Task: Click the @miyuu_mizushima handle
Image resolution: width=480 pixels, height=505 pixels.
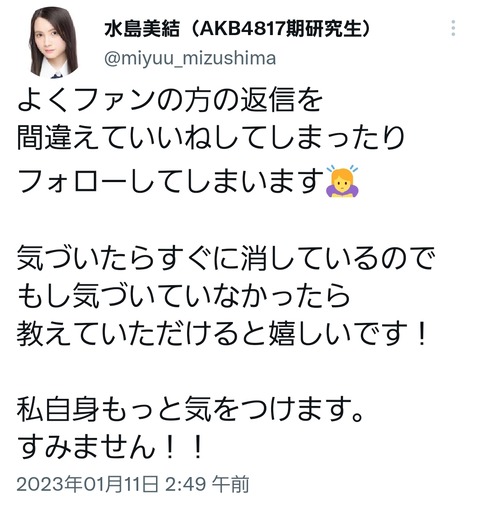Action: 190,58
